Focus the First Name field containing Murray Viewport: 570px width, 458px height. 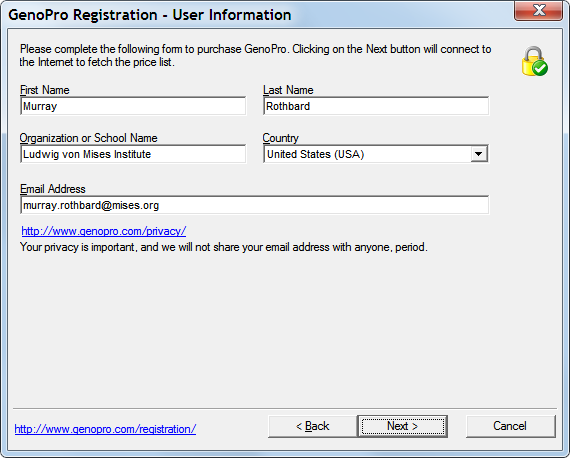pos(133,106)
